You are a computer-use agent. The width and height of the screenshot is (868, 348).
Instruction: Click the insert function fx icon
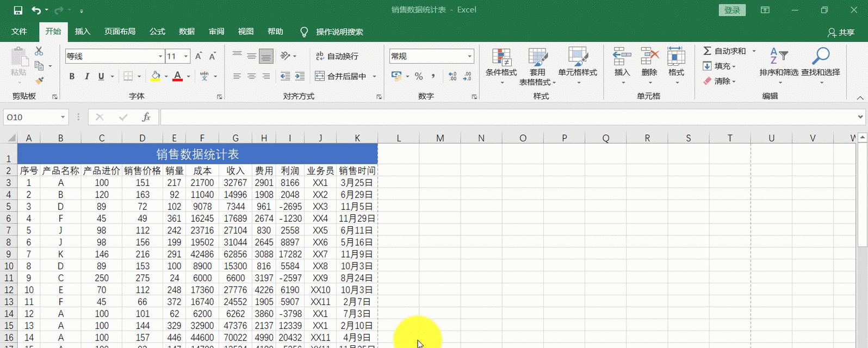click(146, 117)
